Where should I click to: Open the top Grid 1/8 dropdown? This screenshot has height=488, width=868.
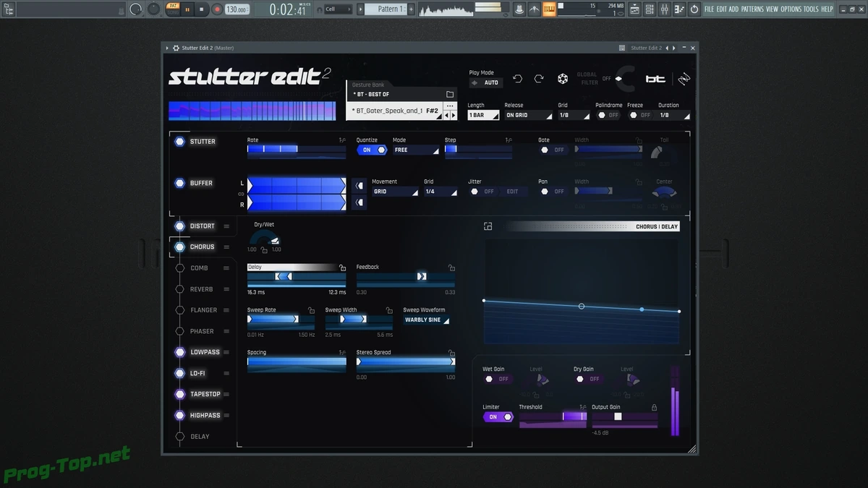(x=574, y=115)
